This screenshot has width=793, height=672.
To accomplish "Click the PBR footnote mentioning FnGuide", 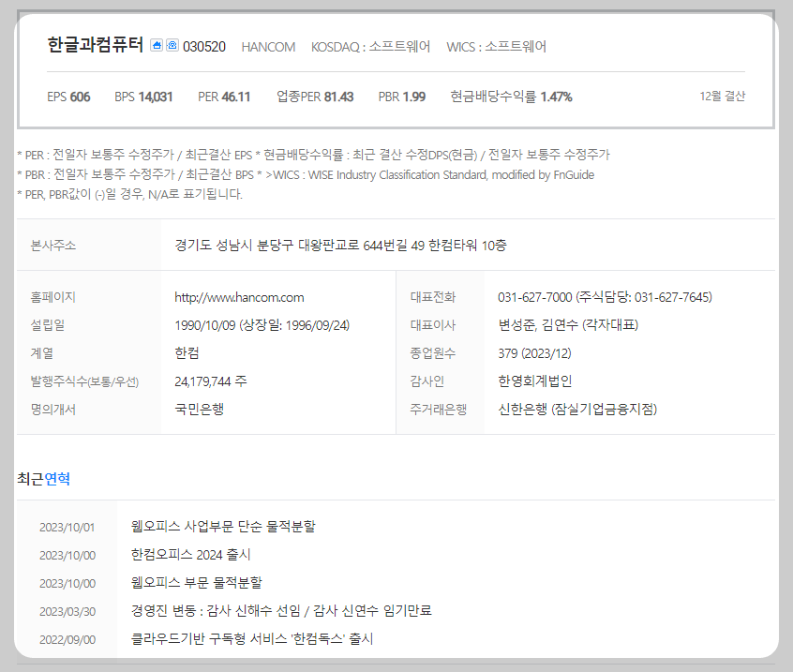I will [306, 175].
